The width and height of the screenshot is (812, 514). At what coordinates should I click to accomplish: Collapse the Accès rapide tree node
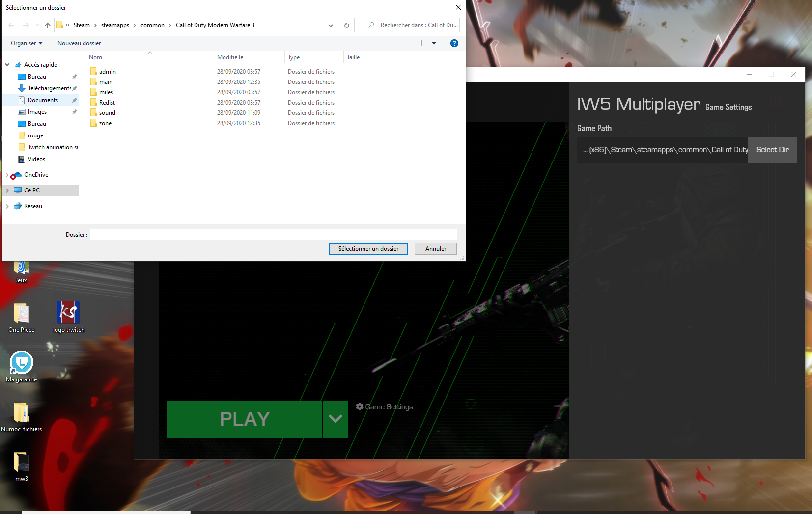point(7,65)
